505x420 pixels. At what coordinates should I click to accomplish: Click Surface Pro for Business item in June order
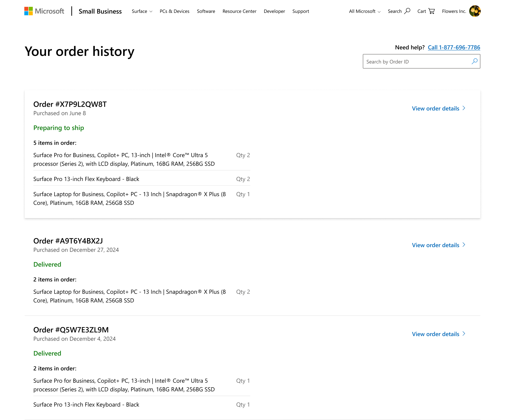124,160
